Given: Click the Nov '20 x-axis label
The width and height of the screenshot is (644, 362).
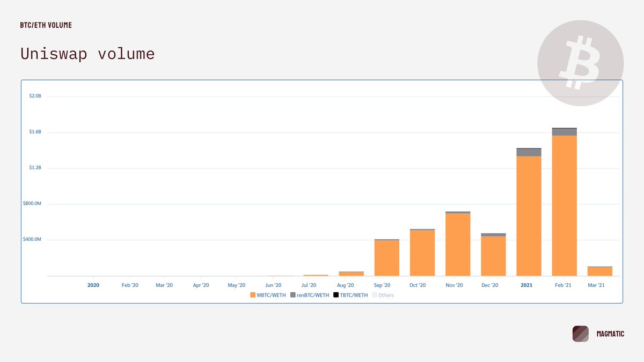Looking at the screenshot, I should (454, 285).
